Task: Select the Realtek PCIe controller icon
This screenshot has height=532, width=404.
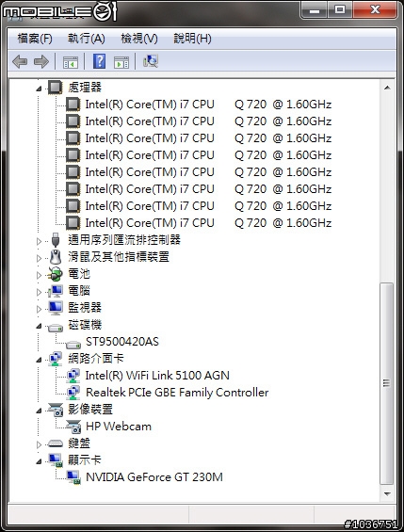Action: pyautogui.click(x=73, y=393)
